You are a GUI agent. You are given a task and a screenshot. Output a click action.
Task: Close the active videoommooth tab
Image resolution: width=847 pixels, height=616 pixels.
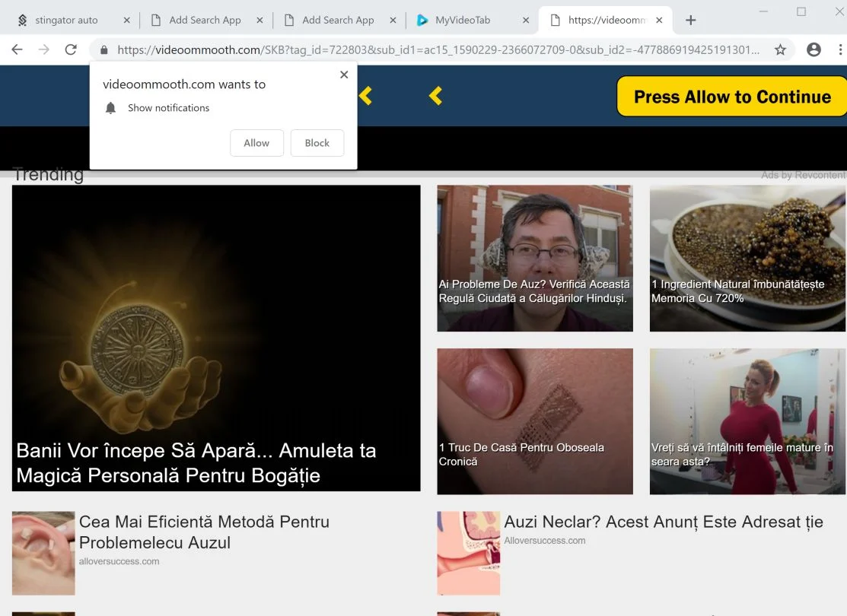coord(659,21)
